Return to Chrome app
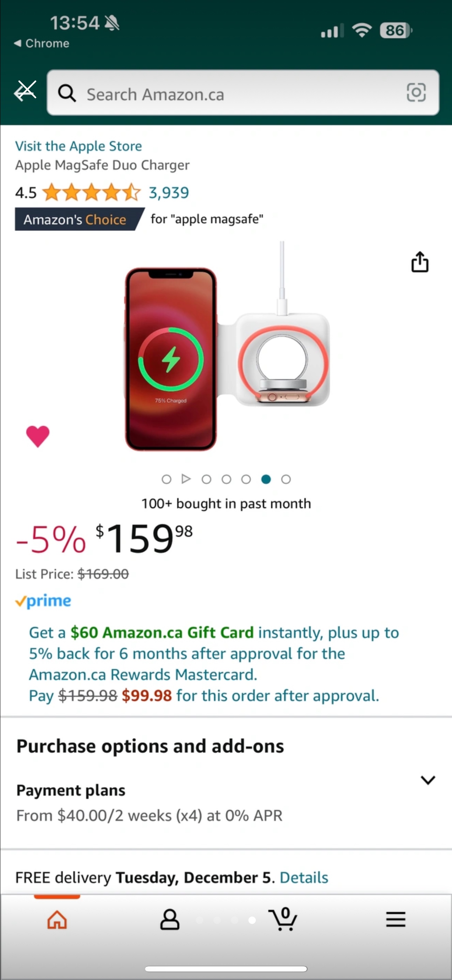This screenshot has width=452, height=980. coord(42,43)
